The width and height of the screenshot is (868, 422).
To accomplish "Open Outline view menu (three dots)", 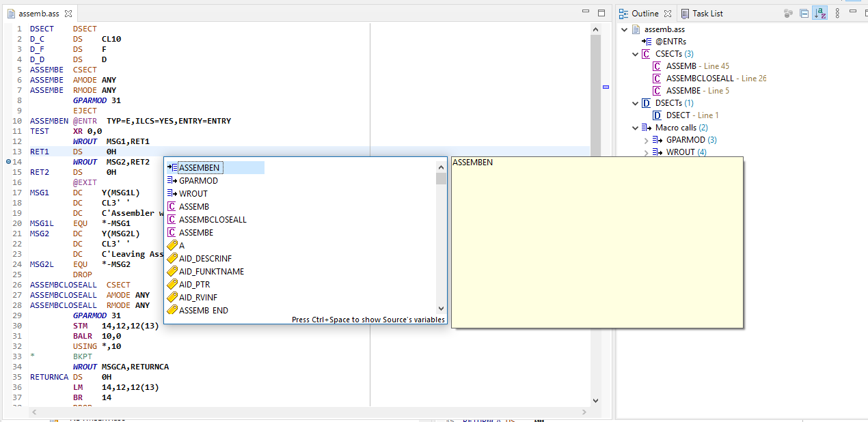I will [x=837, y=13].
